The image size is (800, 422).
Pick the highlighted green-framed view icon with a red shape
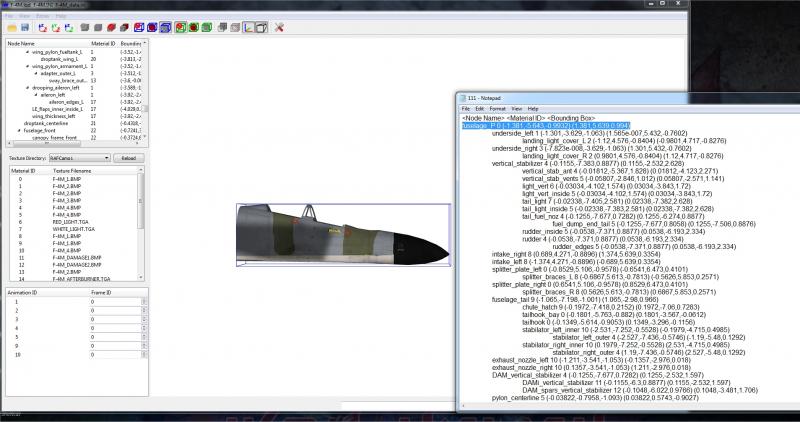(x=181, y=28)
